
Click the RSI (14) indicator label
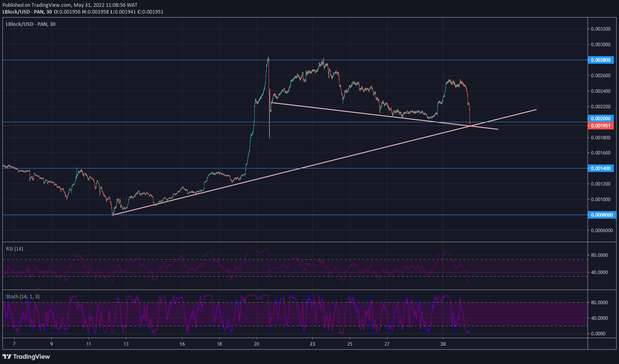[x=14, y=249]
